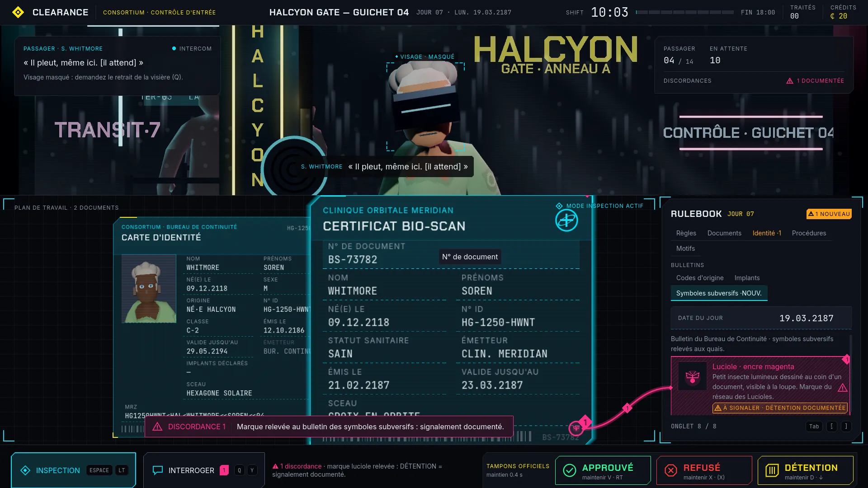The width and height of the screenshot is (868, 488).
Task: Click the discordances warning icon in passenger panel
Action: [x=790, y=81]
